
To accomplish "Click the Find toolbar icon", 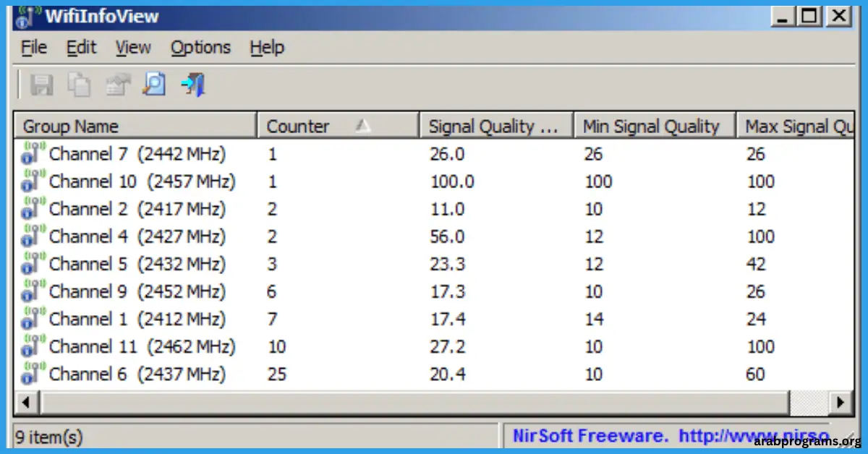I will click(x=155, y=85).
